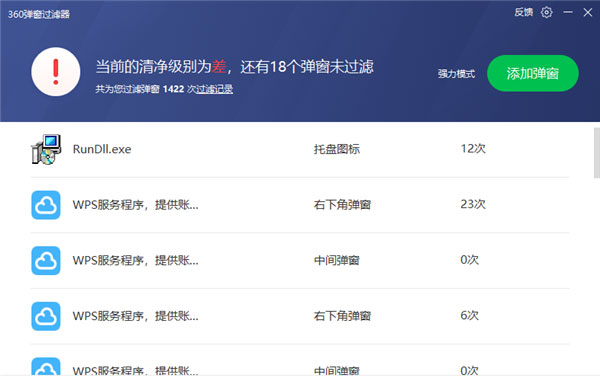Image resolution: width=600 pixels, height=378 pixels.
Task: Click the 12次 count value
Action: coord(473,148)
